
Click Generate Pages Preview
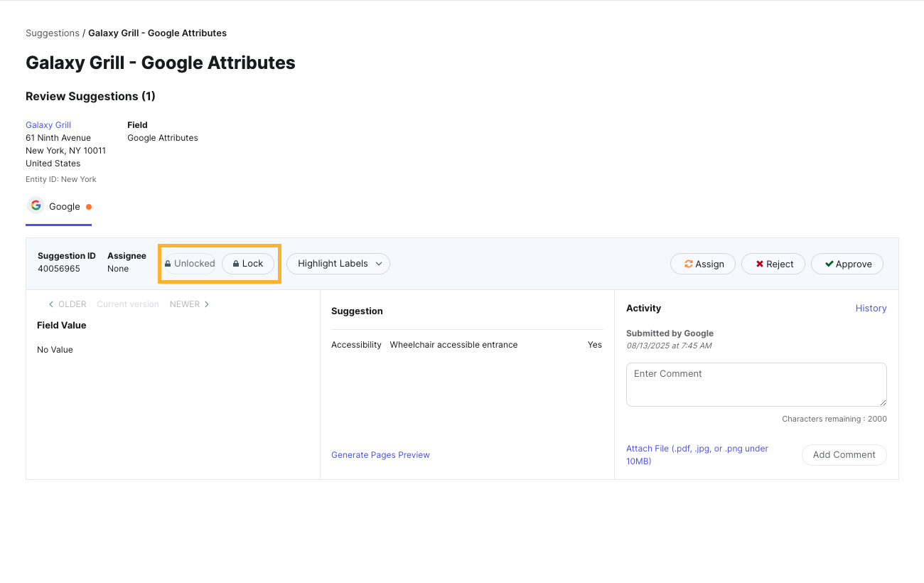click(380, 455)
